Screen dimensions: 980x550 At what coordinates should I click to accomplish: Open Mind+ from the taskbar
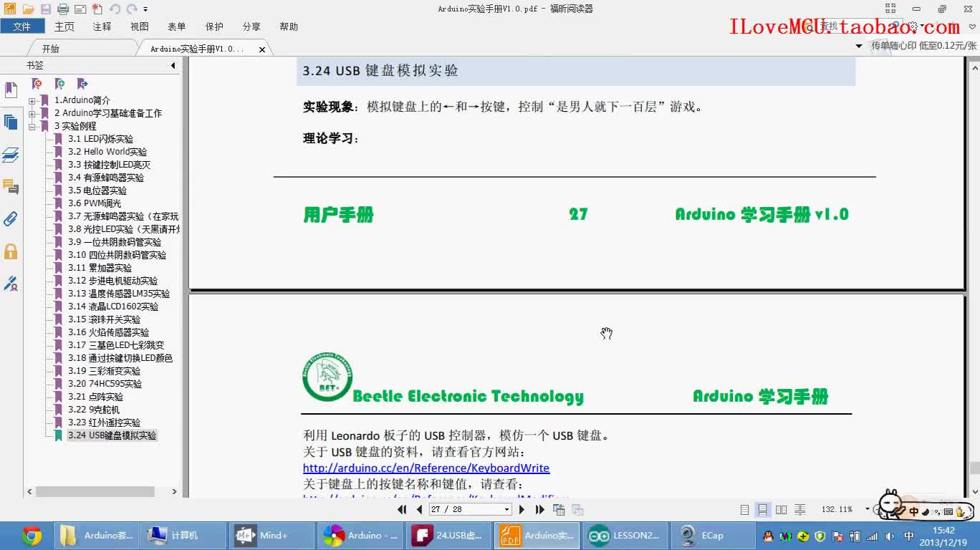click(272, 536)
